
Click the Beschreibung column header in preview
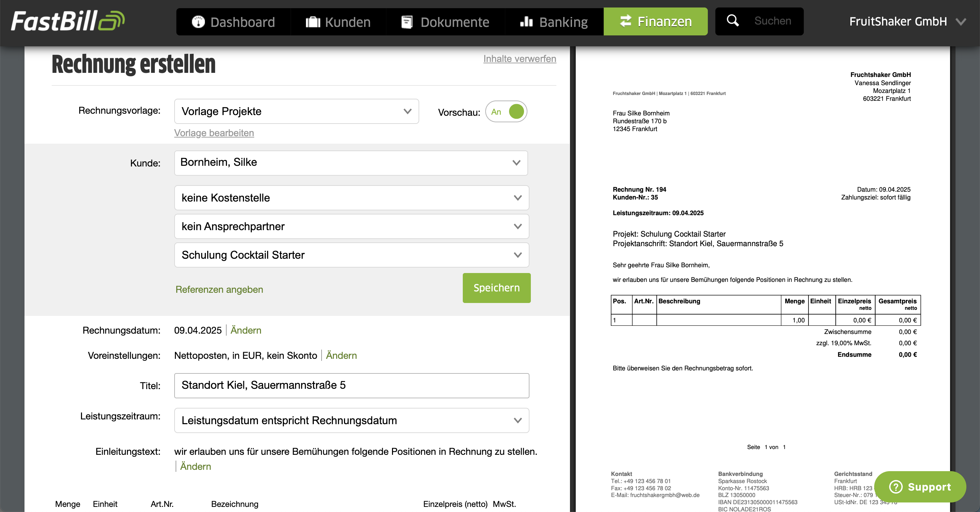coord(679,301)
